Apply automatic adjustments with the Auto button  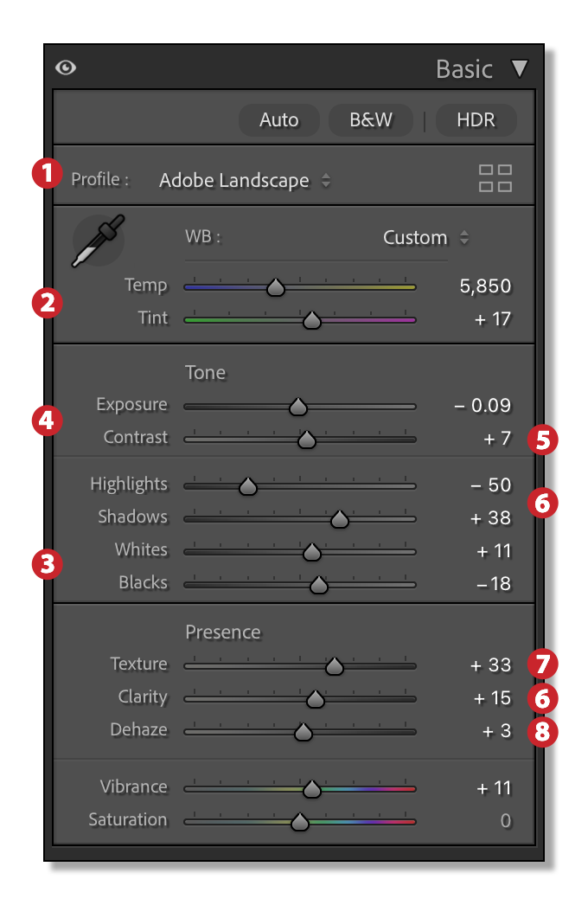[278, 120]
